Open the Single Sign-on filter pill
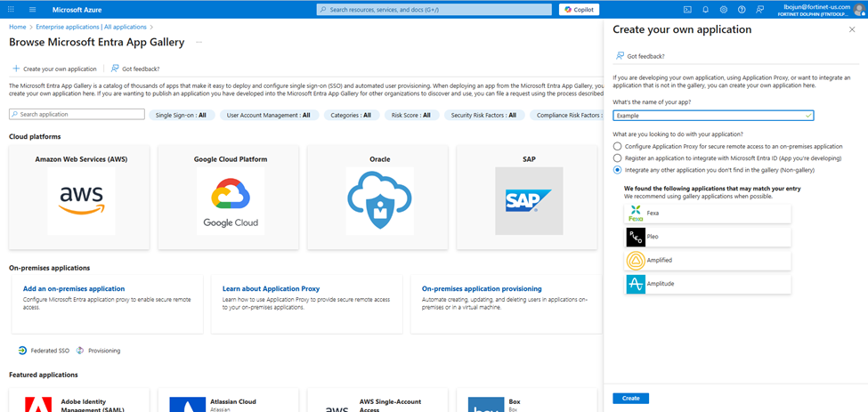This screenshot has width=868, height=412. point(181,115)
